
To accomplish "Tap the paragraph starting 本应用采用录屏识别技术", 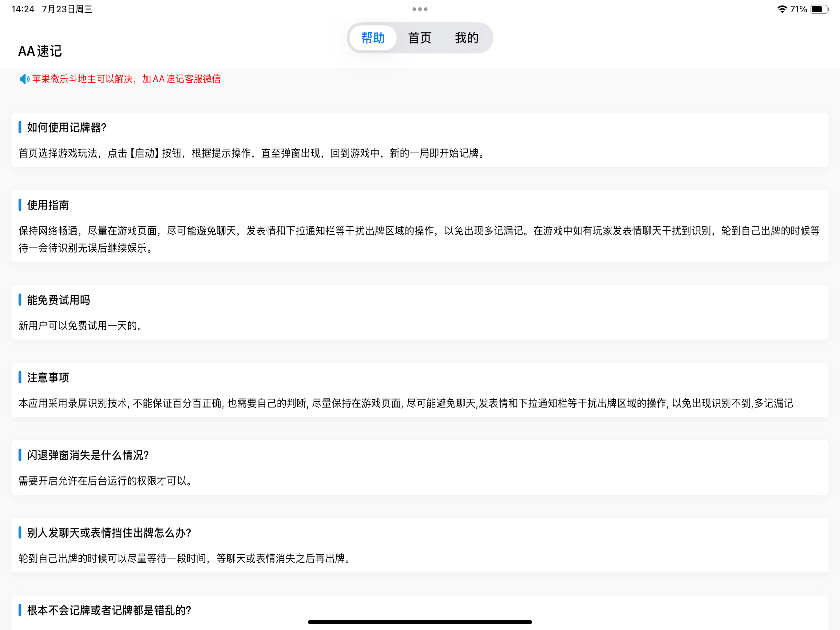I will pos(406,403).
